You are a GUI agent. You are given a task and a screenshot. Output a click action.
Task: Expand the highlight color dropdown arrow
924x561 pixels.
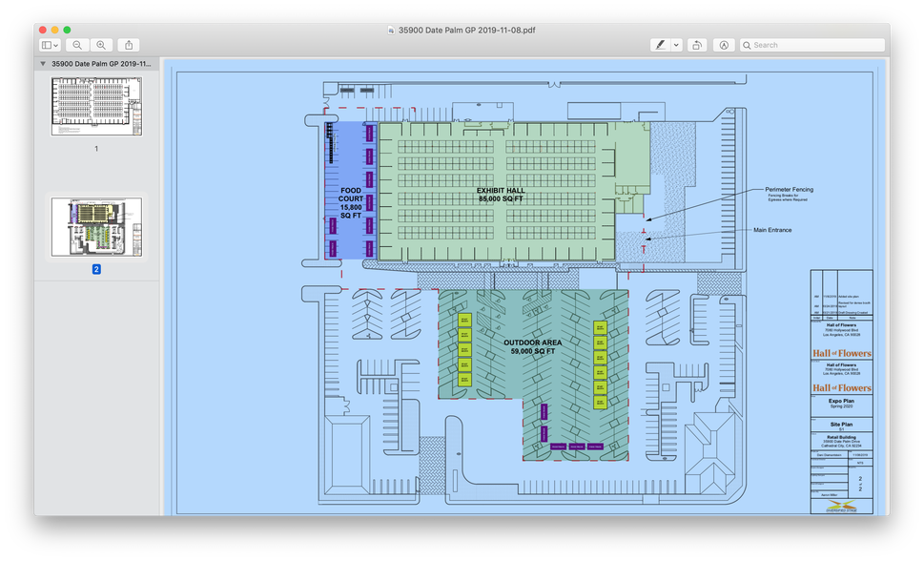[x=676, y=45]
